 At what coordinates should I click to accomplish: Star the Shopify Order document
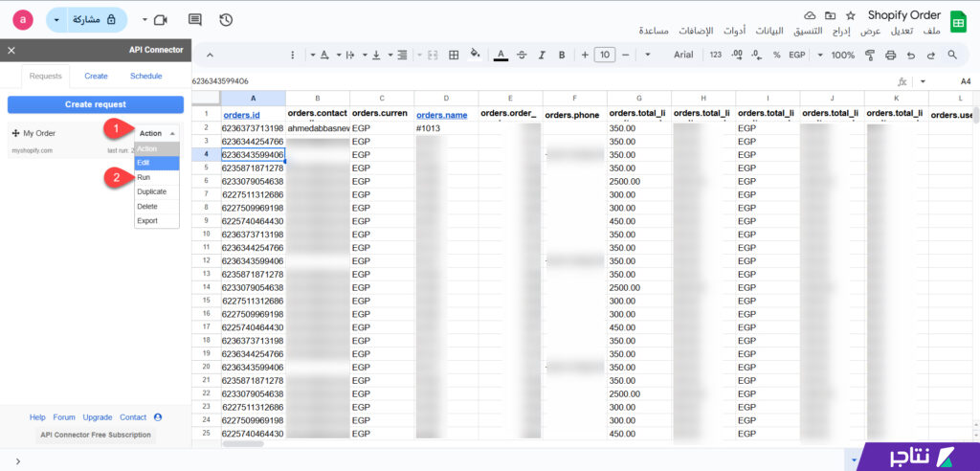(x=850, y=15)
